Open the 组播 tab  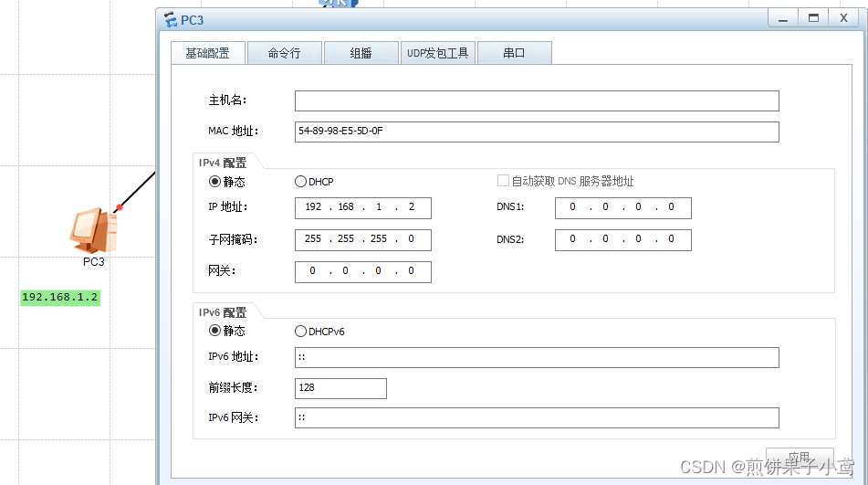pos(361,53)
